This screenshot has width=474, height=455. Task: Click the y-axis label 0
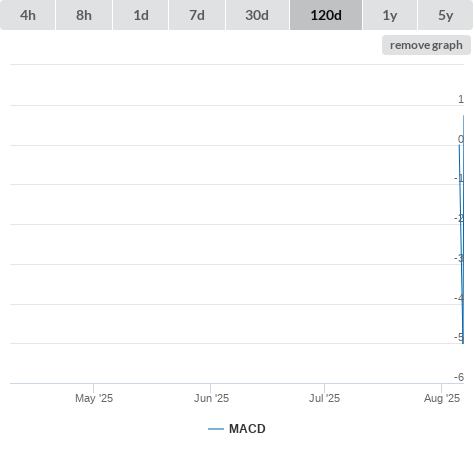click(x=461, y=139)
